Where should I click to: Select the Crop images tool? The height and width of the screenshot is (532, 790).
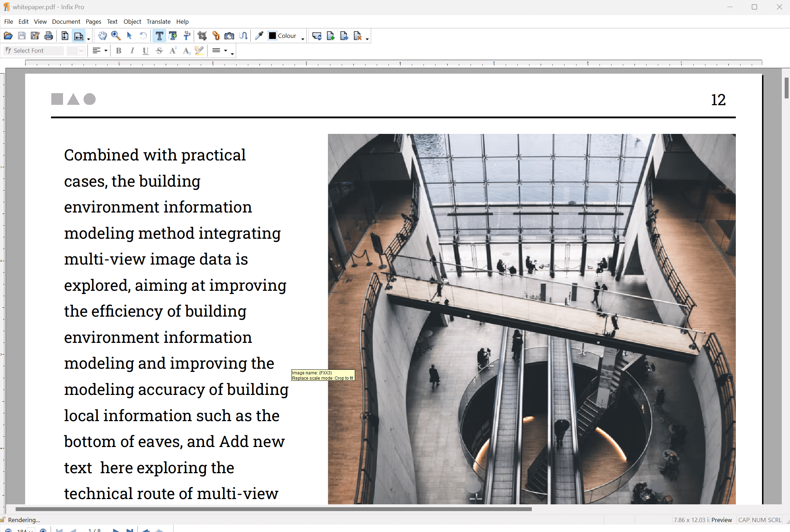201,35
